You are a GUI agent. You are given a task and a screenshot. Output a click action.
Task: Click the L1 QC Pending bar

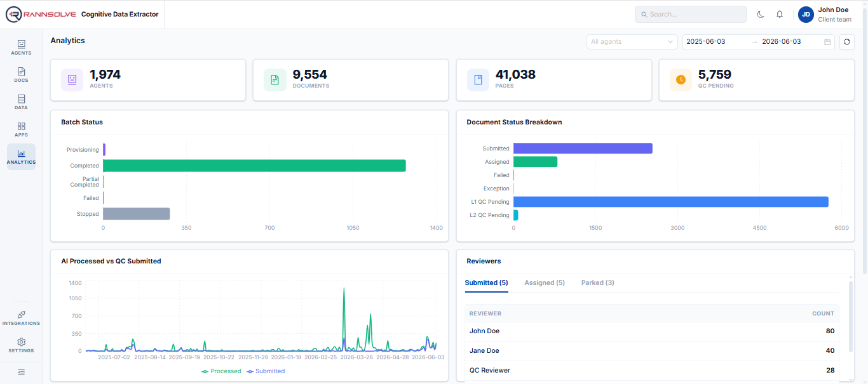(x=671, y=202)
